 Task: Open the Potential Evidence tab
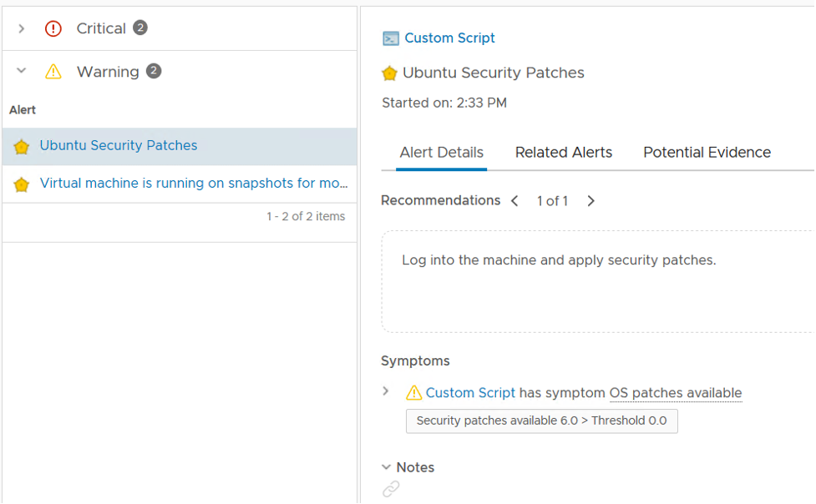707,153
